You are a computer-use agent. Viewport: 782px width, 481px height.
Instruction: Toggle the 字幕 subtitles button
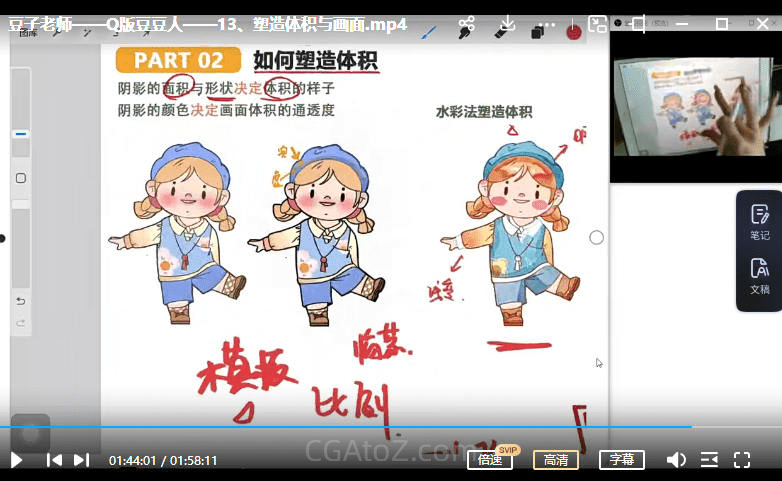click(x=621, y=460)
